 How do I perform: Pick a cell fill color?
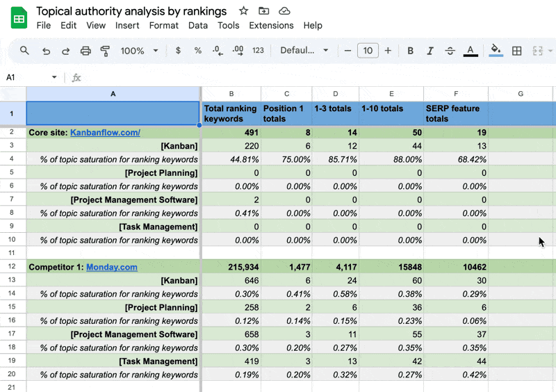pos(496,51)
